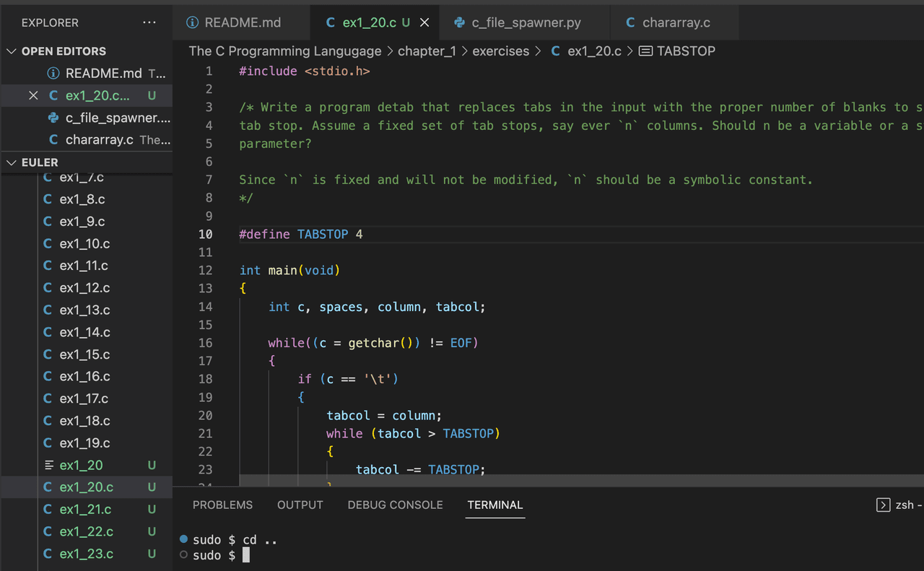Open file ex1_17.c in explorer

(x=84, y=398)
